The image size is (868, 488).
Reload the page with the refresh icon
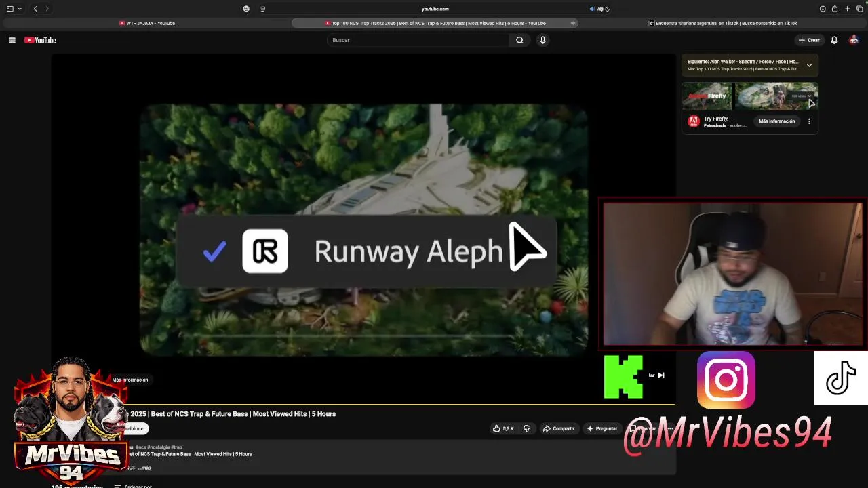pos(607,9)
